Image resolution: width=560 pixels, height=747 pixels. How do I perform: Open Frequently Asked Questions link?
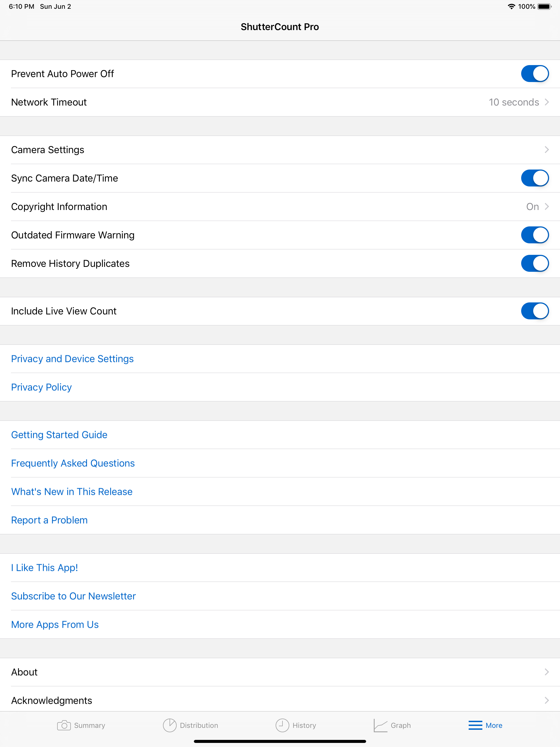click(73, 463)
